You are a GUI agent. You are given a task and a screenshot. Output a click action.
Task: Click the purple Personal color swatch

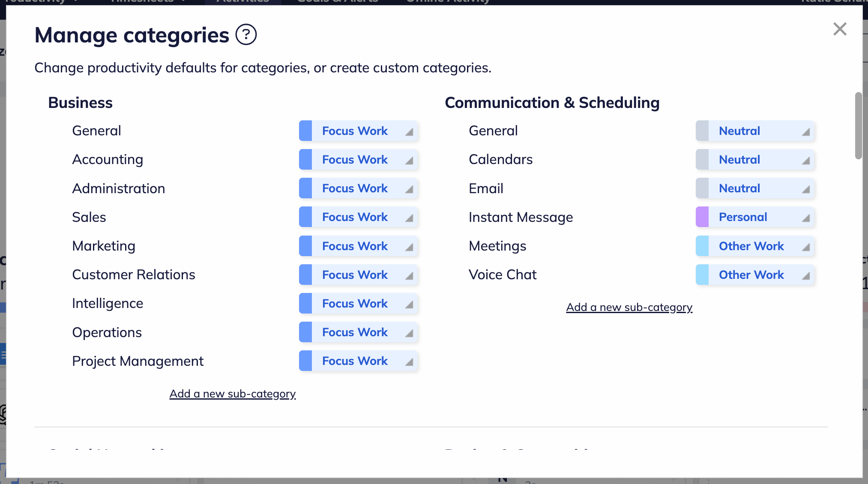(702, 217)
